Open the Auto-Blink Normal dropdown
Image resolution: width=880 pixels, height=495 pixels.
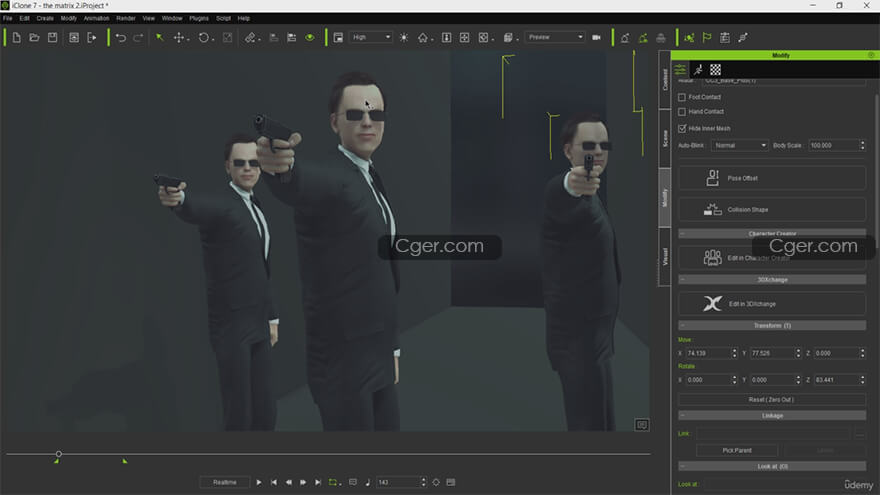point(739,145)
